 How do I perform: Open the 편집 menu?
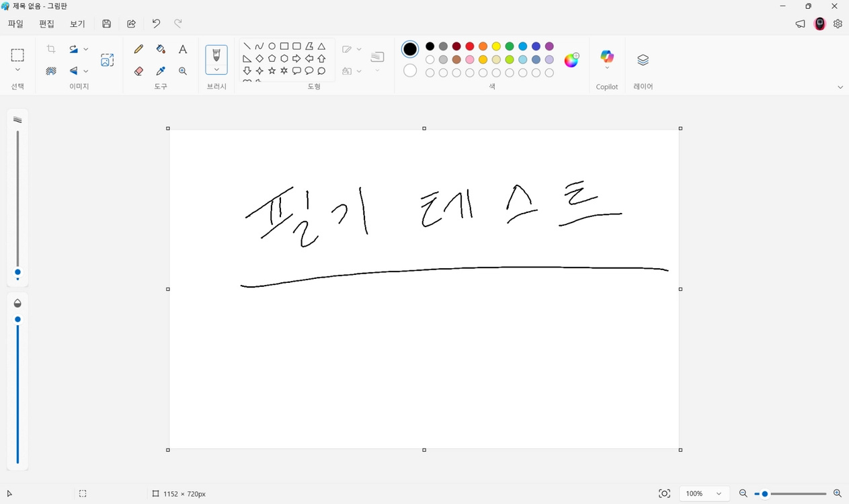46,24
